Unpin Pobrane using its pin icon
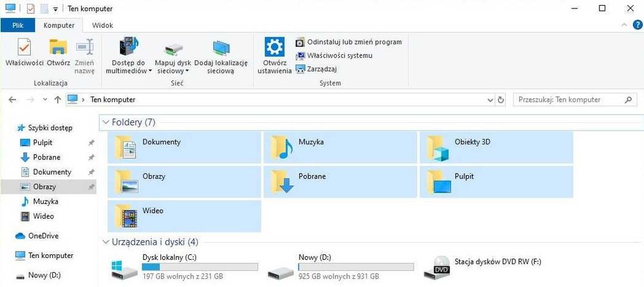The width and height of the screenshot is (644, 287). [x=91, y=158]
